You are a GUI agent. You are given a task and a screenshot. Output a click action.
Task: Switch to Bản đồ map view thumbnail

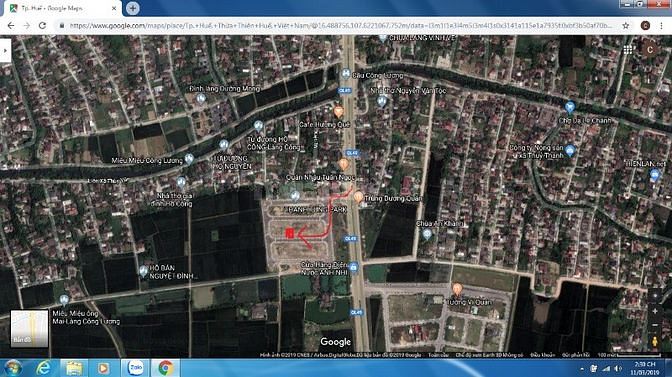[x=29, y=328]
